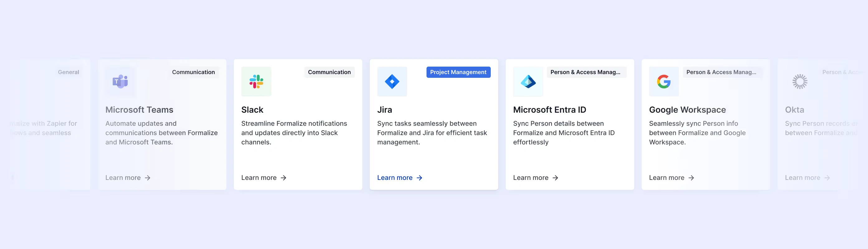Select Communication tag on Microsoft Teams card
This screenshot has width=868, height=249.
tap(193, 72)
